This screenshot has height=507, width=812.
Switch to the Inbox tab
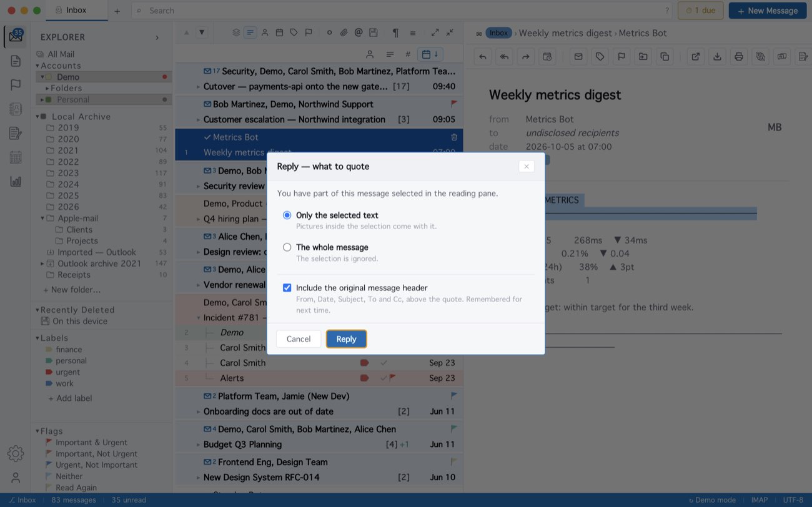pos(77,11)
